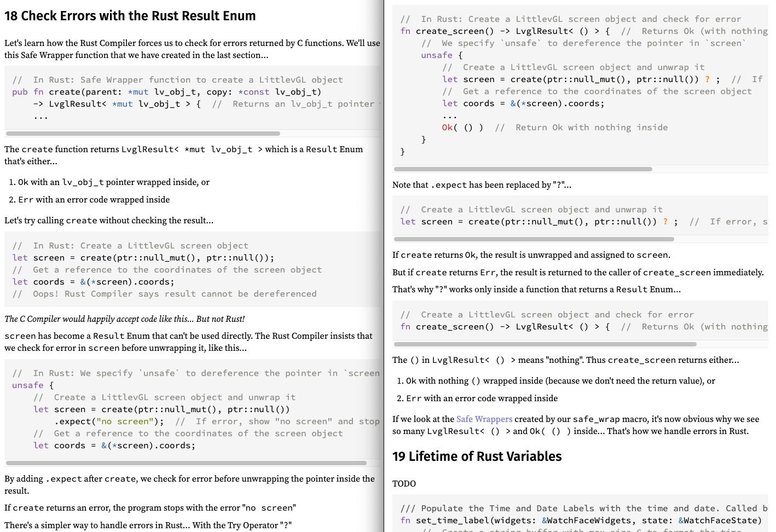Click the "Let's try calling create without checking" sentence
776x532 pixels.
point(109,221)
